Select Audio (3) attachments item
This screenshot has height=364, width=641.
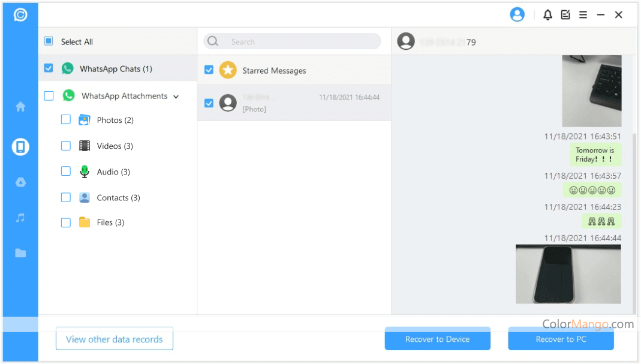point(113,172)
